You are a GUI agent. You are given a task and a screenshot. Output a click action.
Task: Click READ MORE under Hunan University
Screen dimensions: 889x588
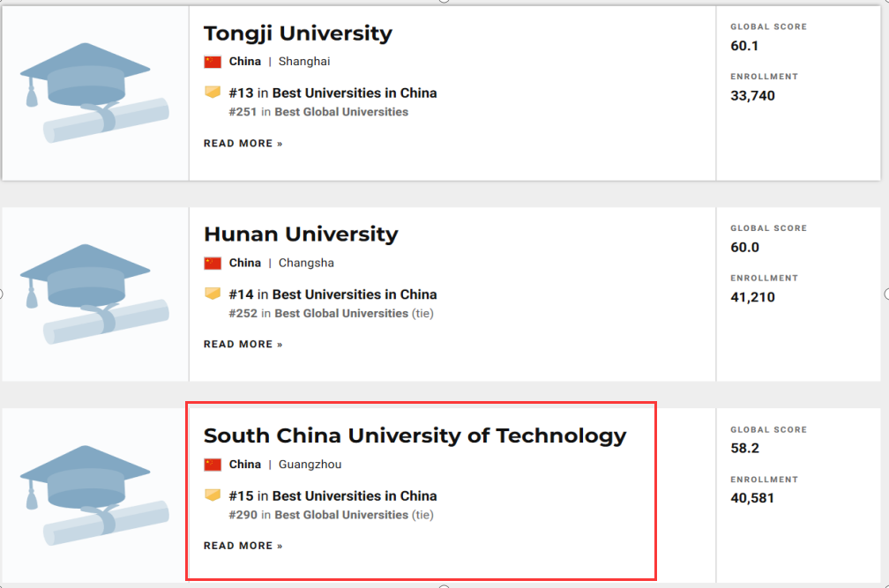pos(243,344)
